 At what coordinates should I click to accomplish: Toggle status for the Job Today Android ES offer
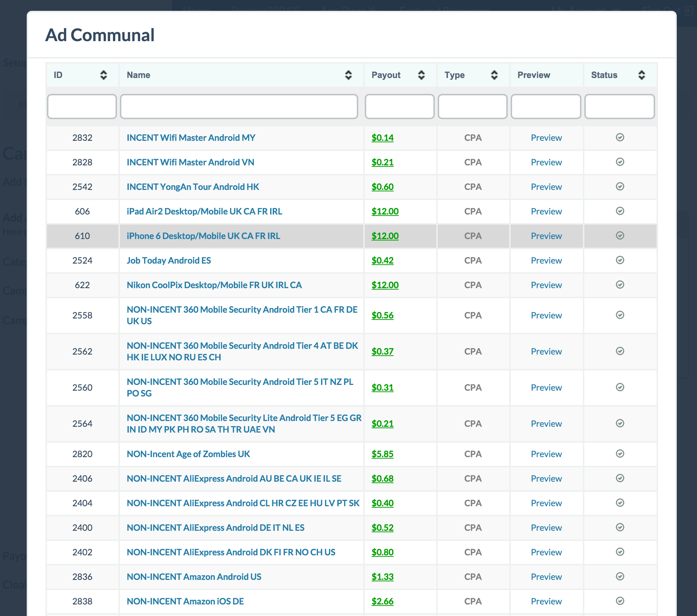click(x=620, y=260)
